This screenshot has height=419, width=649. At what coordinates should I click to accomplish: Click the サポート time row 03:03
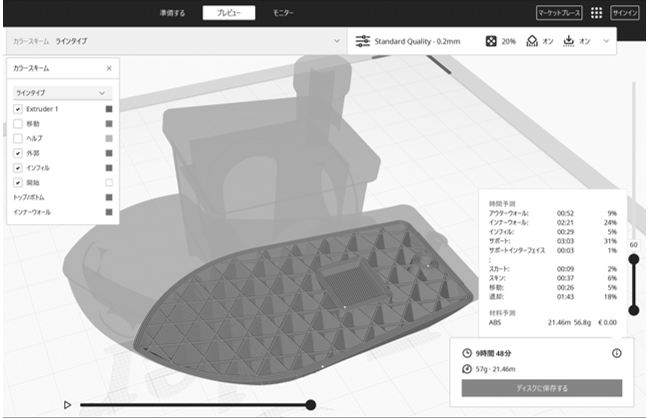pyautogui.click(x=553, y=241)
